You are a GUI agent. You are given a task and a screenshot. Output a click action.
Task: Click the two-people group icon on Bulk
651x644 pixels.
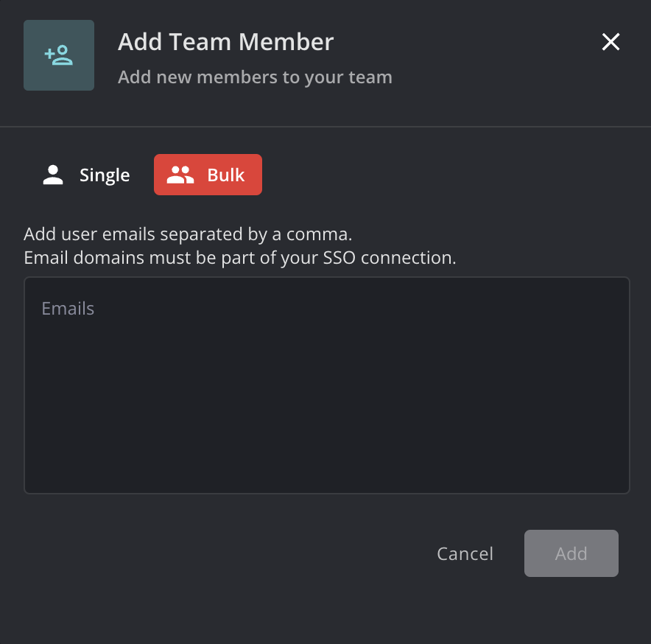click(x=180, y=175)
